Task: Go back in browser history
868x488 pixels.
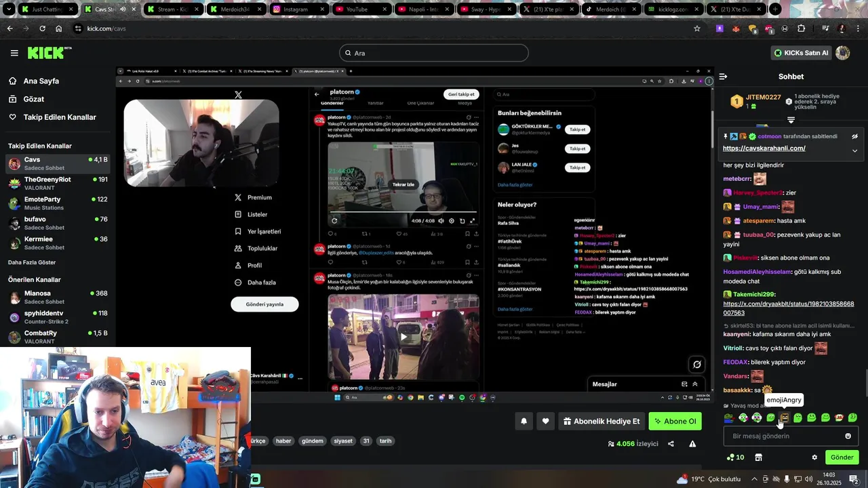Action: point(9,28)
